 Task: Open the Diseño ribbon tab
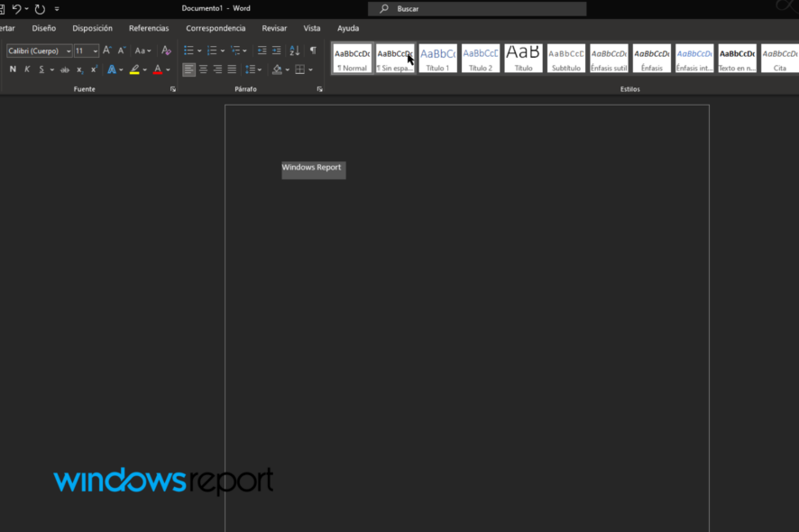coord(44,28)
